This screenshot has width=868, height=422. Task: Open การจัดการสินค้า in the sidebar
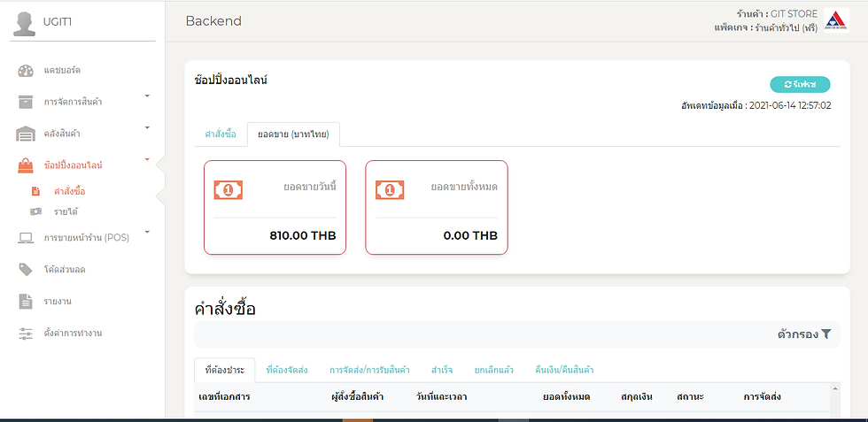point(73,103)
